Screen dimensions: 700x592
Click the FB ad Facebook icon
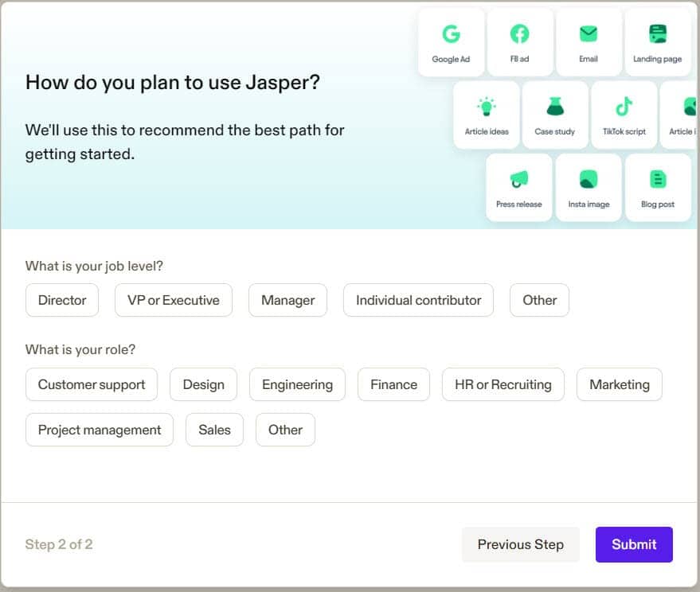click(x=519, y=34)
